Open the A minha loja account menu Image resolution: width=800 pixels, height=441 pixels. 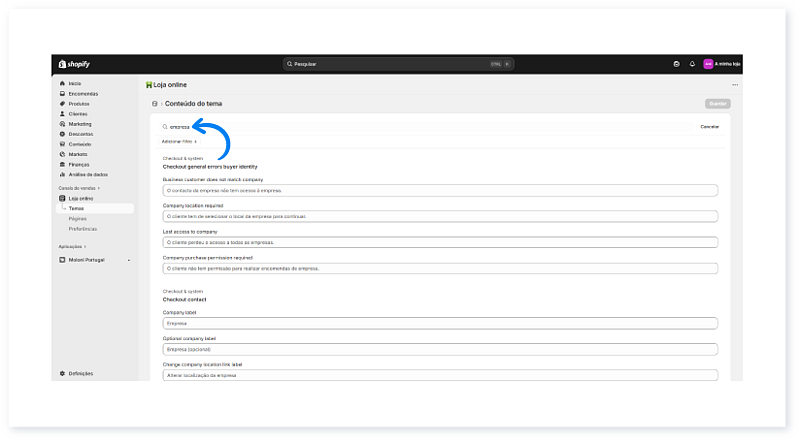click(x=721, y=64)
